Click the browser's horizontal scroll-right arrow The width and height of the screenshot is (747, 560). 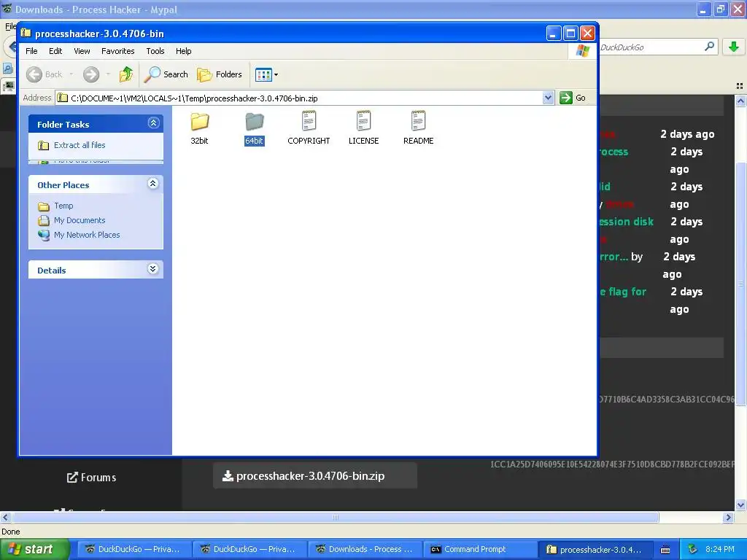[728, 518]
